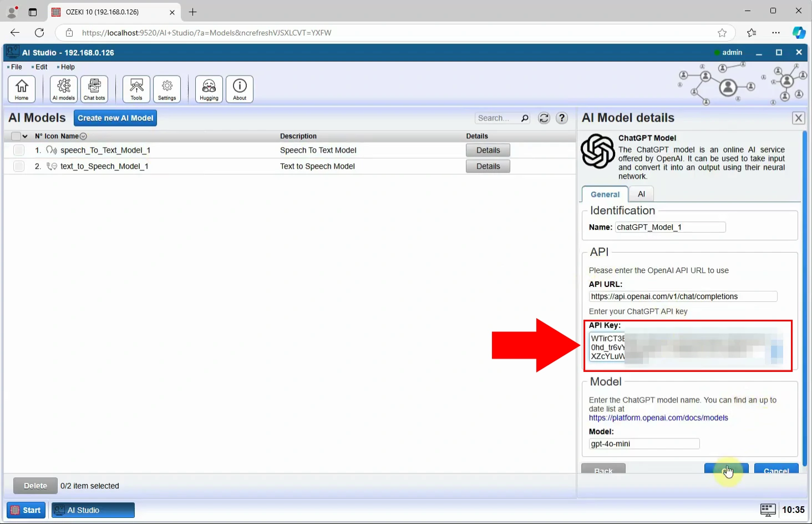Click the details panel vertical scrollbar
The image size is (812, 524).
804,299
